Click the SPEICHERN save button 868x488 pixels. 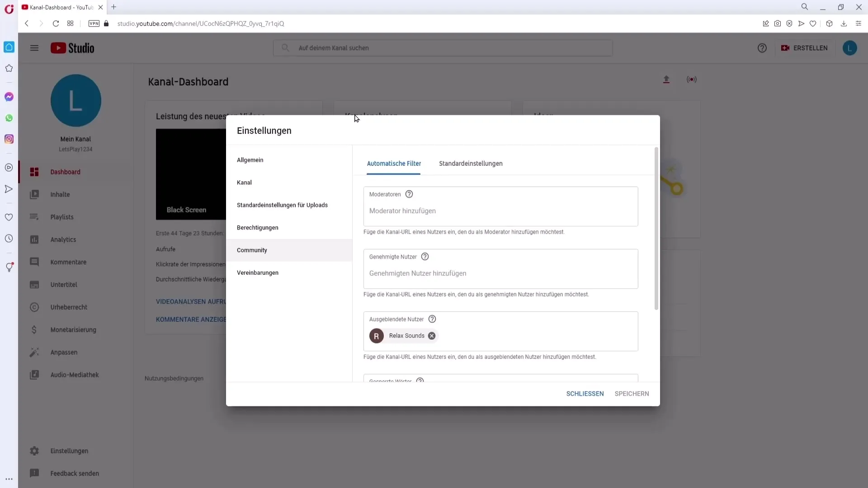click(x=632, y=394)
